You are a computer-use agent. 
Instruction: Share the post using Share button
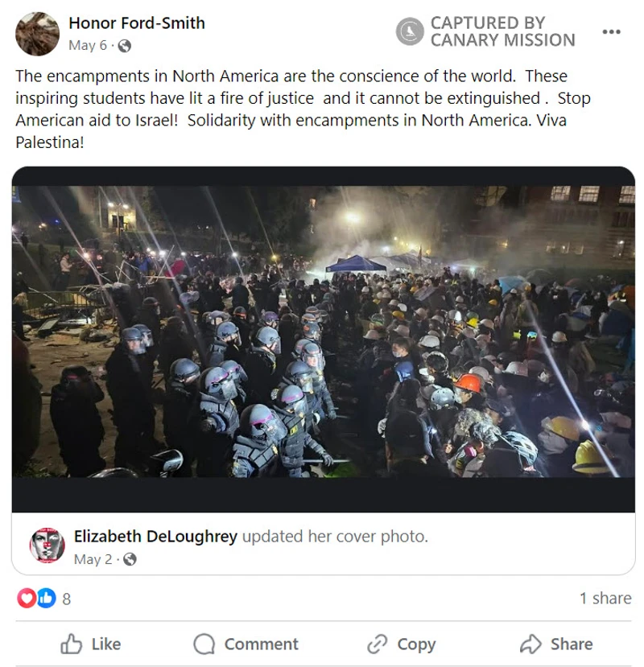(556, 644)
